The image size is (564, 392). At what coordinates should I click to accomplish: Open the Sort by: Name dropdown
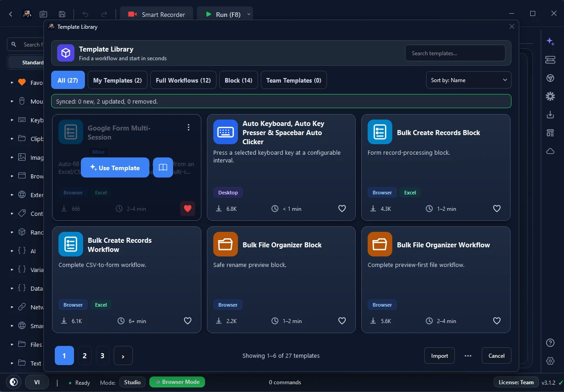pos(469,80)
